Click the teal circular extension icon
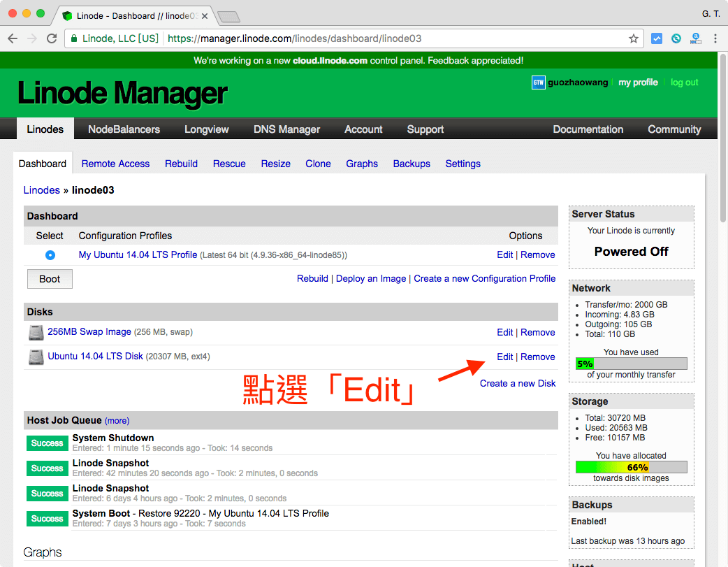The width and height of the screenshot is (728, 567). [x=676, y=38]
